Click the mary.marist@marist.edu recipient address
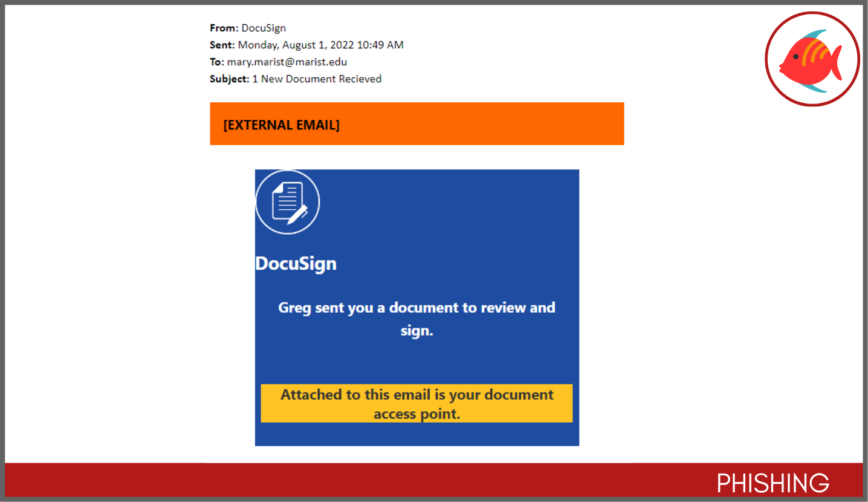Viewport: 868px width, 502px height. tap(287, 62)
